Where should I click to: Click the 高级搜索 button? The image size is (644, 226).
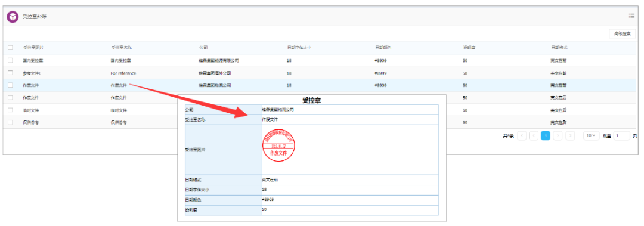click(x=622, y=34)
